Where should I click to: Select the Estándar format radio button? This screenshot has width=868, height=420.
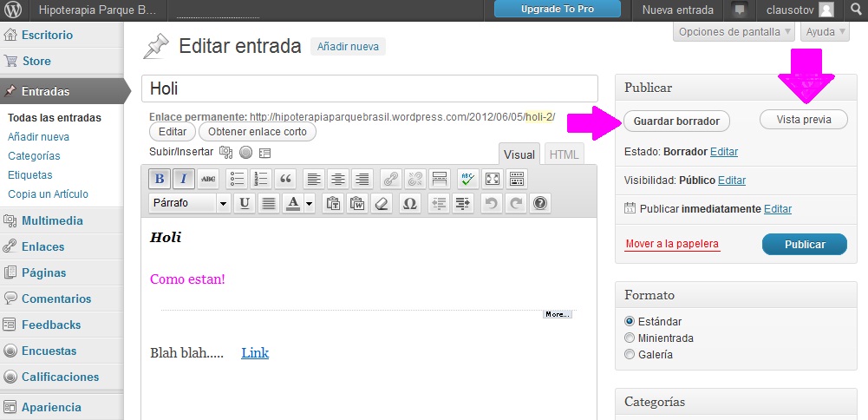coord(630,321)
